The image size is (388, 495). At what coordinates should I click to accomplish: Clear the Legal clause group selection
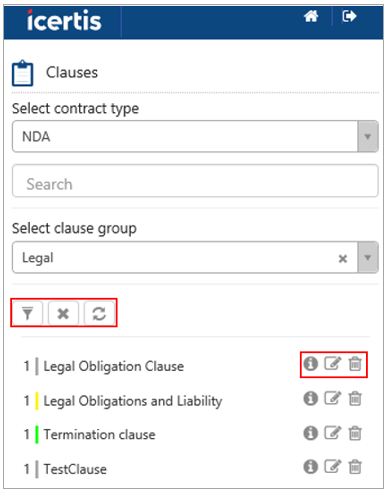click(343, 258)
